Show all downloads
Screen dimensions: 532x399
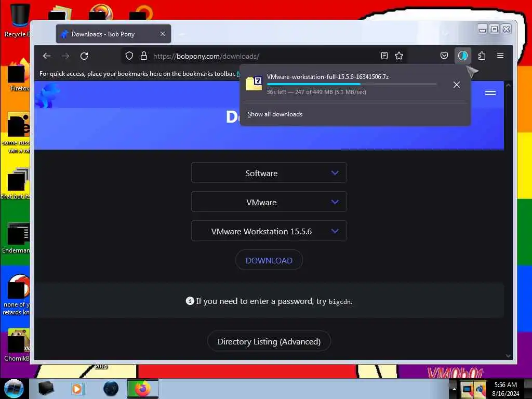pos(275,114)
